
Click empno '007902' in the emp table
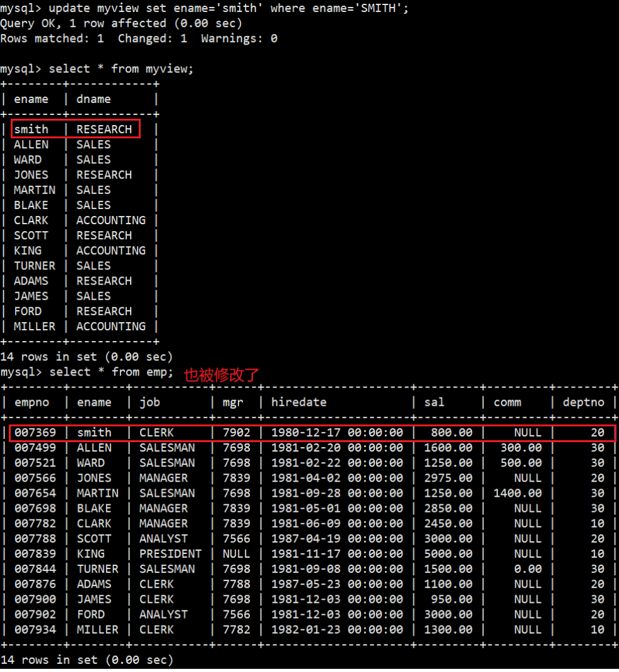(35, 615)
